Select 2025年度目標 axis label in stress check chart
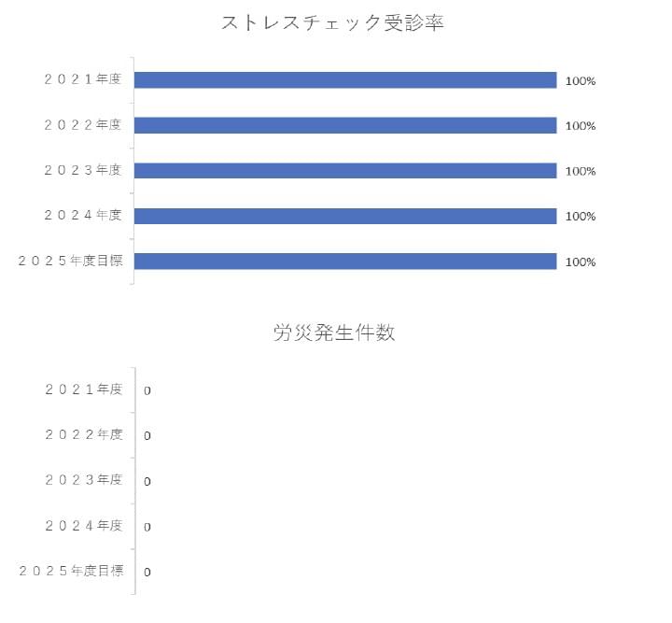 tap(70, 261)
